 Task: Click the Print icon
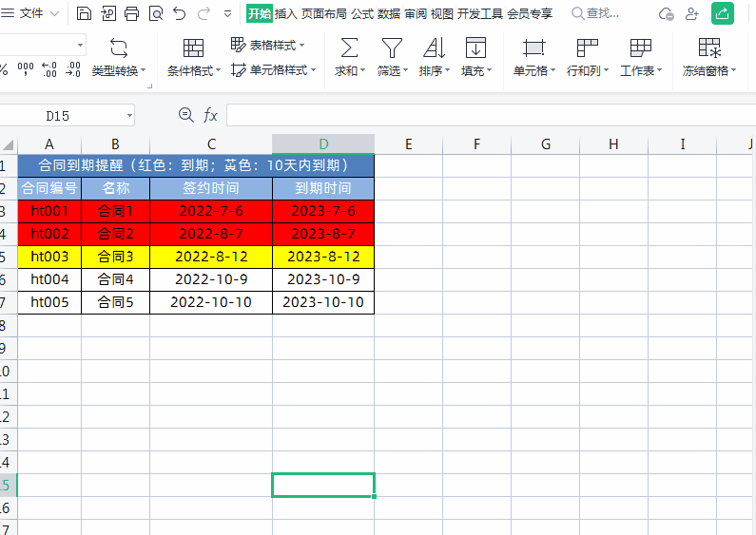[x=131, y=13]
